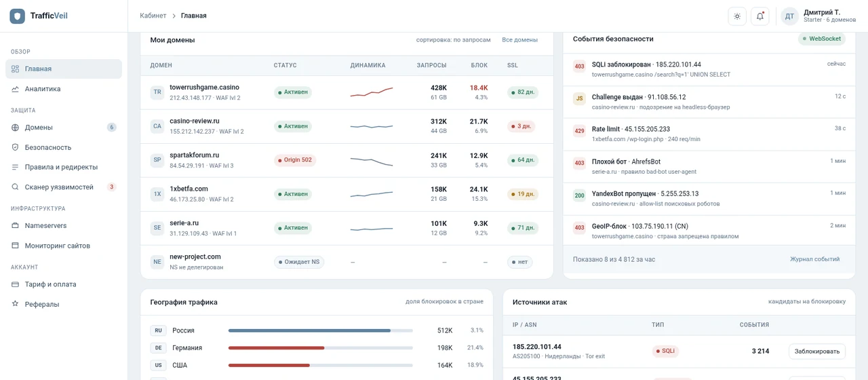This screenshot has width=868, height=380.
Task: Change сортировка: по запросам sorting
Action: tap(453, 40)
